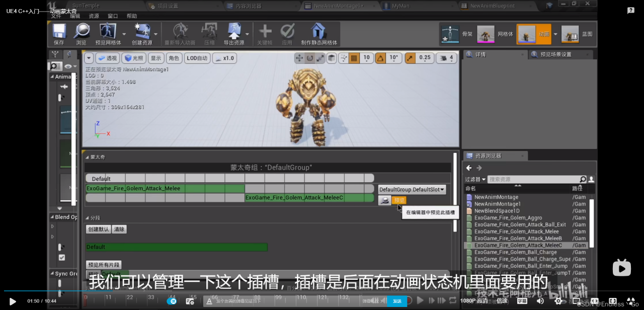644x310 pixels.
Task: Click the 发送 send danmaku button
Action: pos(397,301)
